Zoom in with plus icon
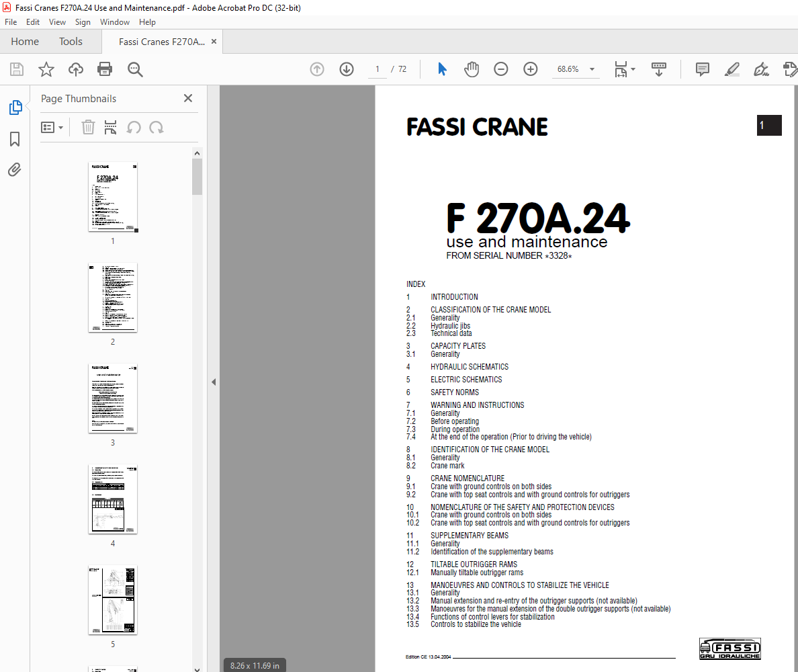 click(530, 69)
